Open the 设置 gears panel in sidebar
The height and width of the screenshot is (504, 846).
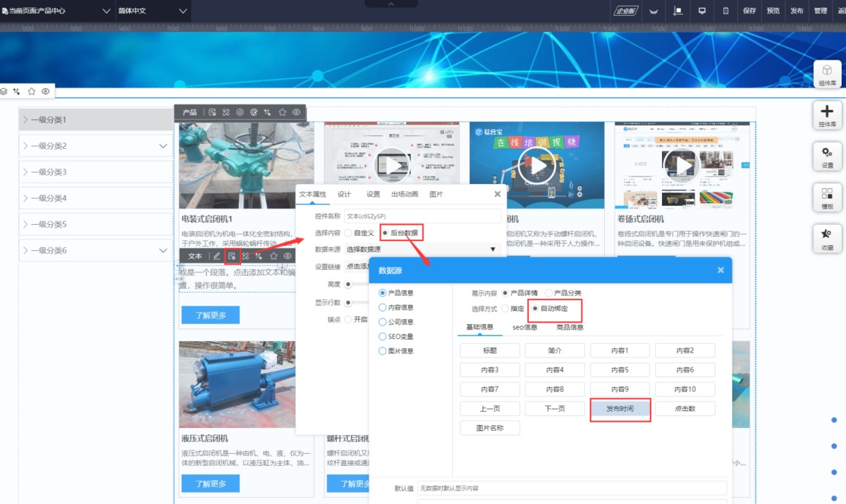[x=827, y=156]
